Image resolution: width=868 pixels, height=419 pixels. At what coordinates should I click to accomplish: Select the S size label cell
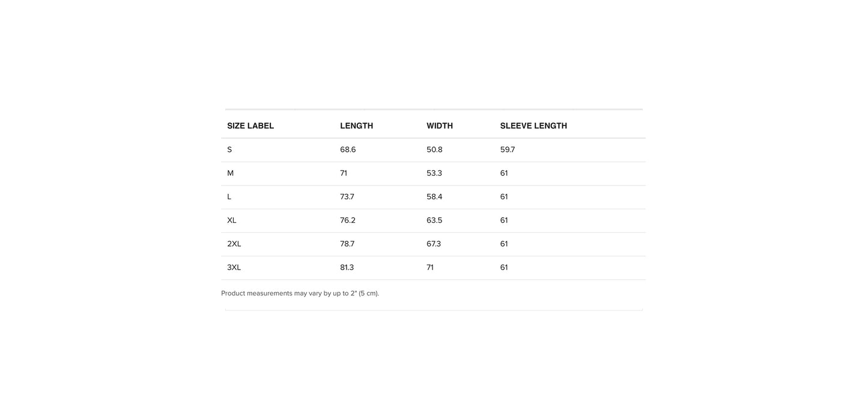pos(229,150)
